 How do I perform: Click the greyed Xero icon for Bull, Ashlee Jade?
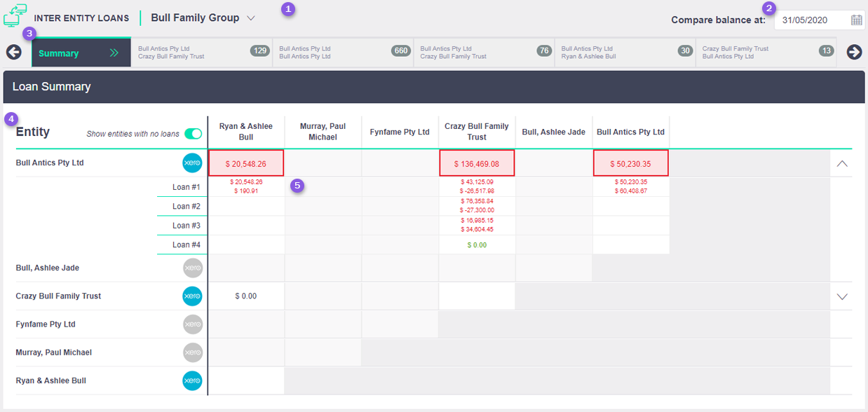click(192, 268)
